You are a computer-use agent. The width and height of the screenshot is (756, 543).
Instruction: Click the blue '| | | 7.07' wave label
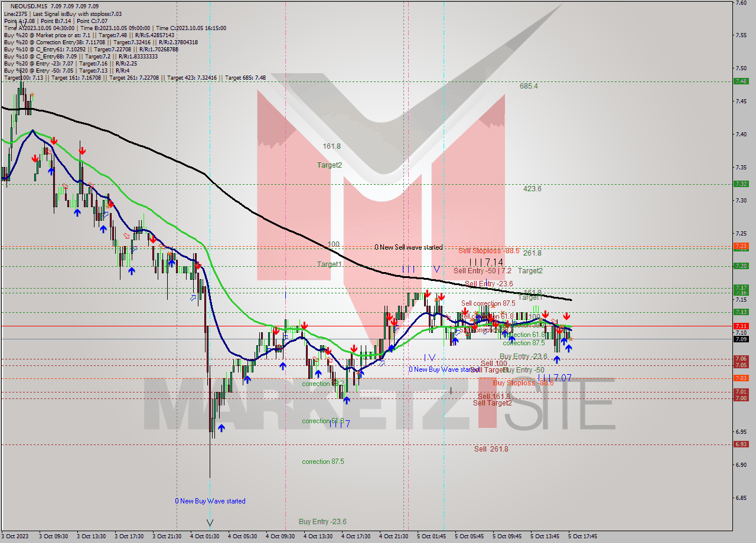pos(554,377)
